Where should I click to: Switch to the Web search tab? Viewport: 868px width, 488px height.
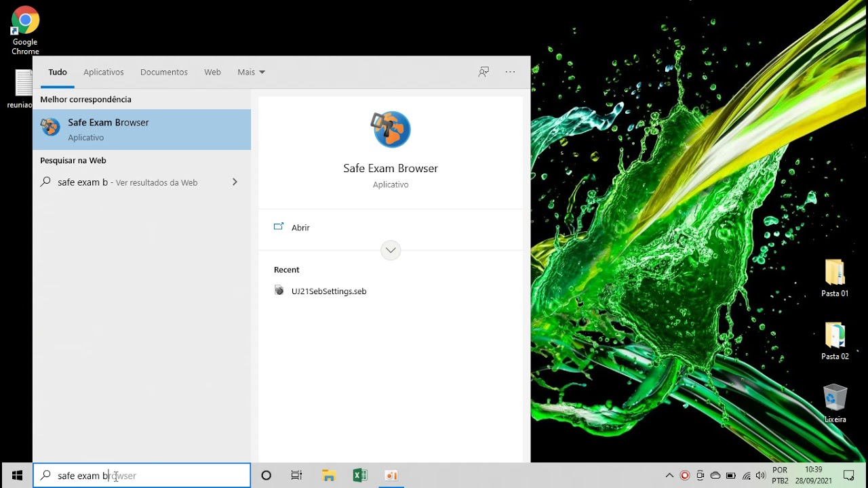click(x=213, y=72)
